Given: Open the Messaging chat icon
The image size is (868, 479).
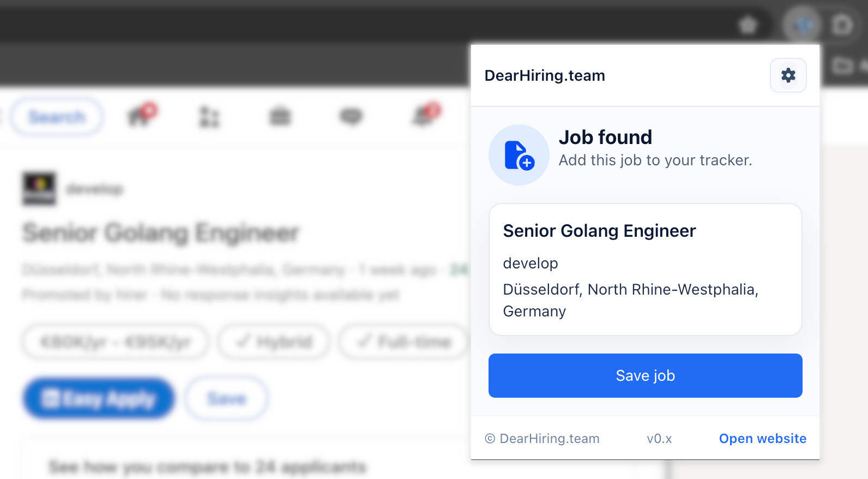Looking at the screenshot, I should (x=351, y=116).
